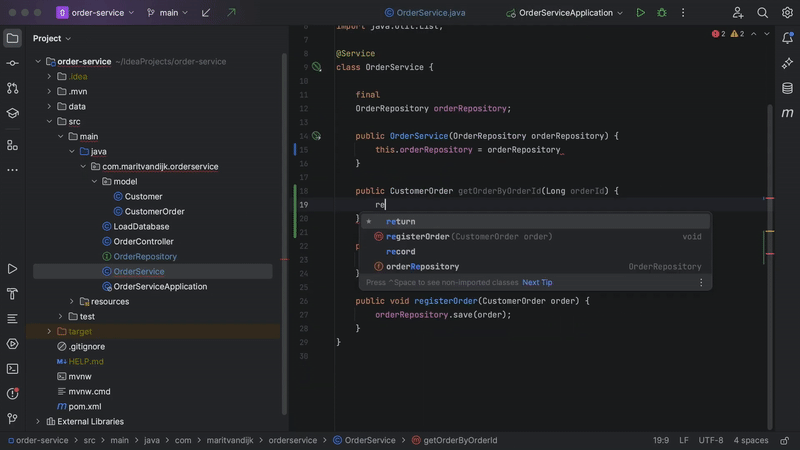
Task: Open OrderServiceApplication class
Action: [x=160, y=287]
